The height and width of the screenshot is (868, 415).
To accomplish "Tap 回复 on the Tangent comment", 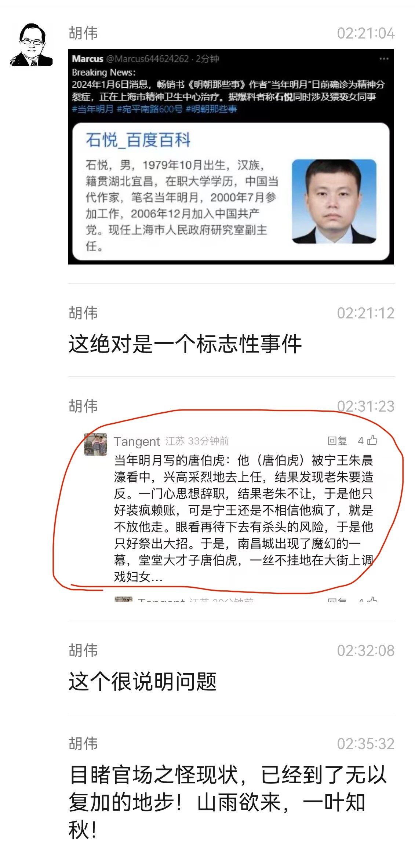I will click(337, 441).
